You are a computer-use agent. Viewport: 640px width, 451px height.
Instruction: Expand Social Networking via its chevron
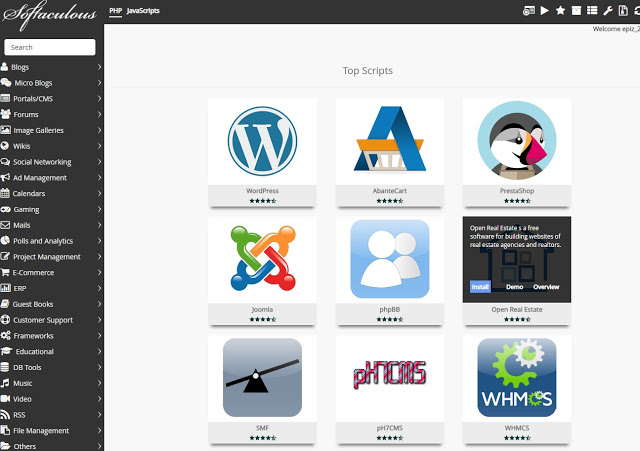(x=99, y=162)
